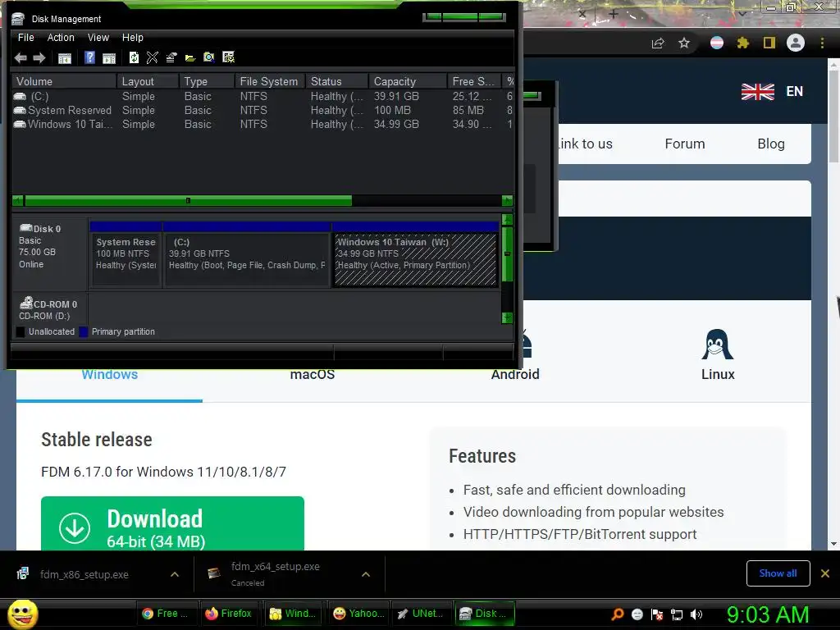Viewport: 840px width, 630px height.
Task: Click the green Download 64-bit button
Action: [x=172, y=523]
